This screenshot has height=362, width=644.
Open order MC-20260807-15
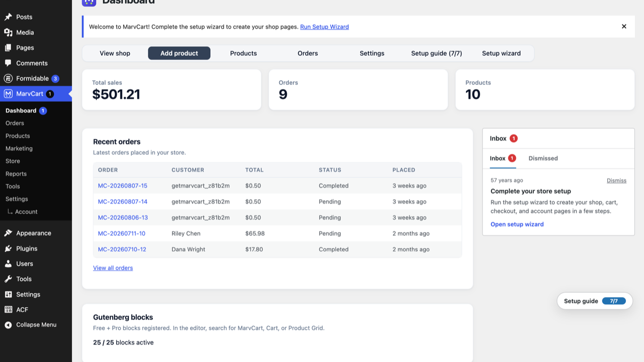[123, 186]
